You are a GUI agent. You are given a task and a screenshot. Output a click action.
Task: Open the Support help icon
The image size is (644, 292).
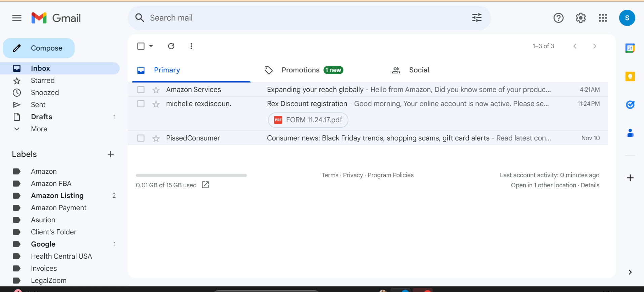(558, 18)
